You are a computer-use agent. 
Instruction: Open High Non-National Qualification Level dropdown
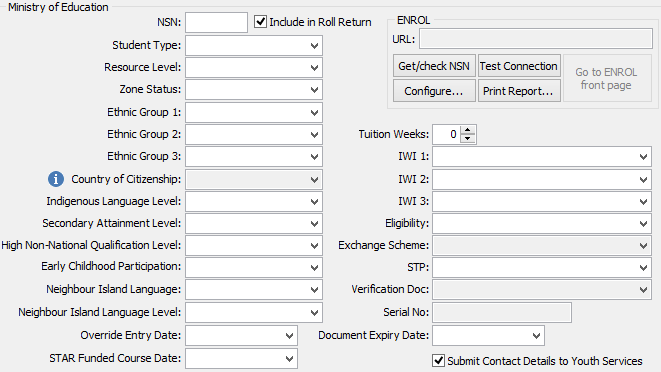tap(254, 245)
